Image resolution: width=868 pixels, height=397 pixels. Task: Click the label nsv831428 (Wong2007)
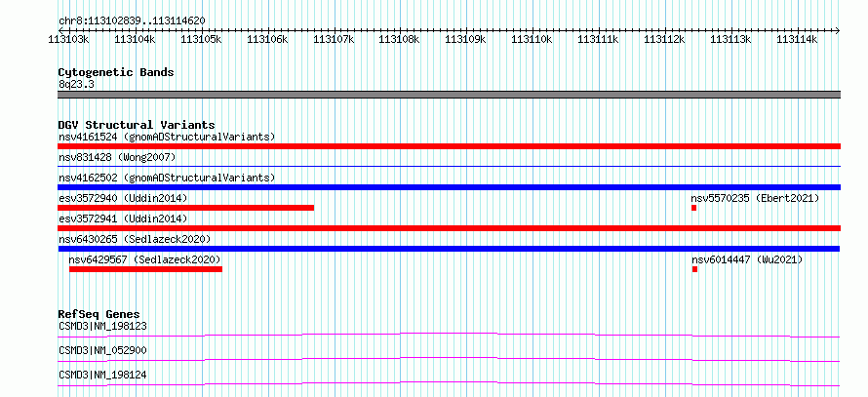pyautogui.click(x=117, y=157)
